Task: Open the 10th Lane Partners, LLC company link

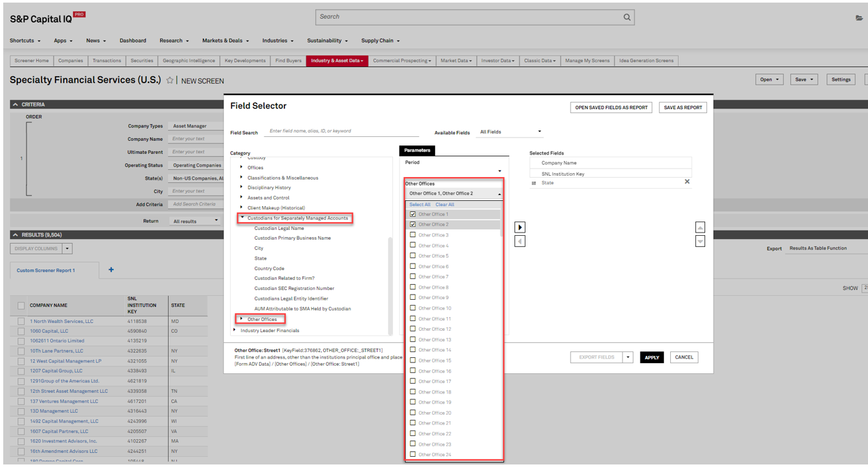Action: pos(56,351)
